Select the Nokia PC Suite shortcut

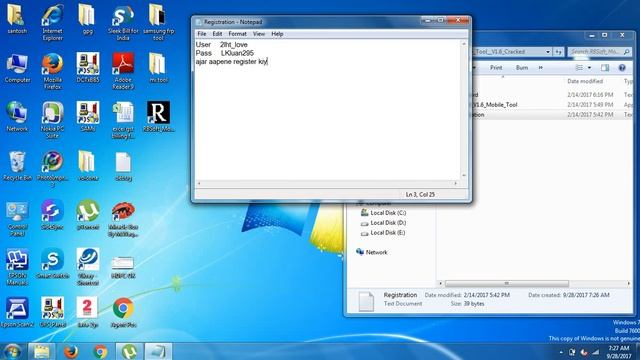click(53, 120)
